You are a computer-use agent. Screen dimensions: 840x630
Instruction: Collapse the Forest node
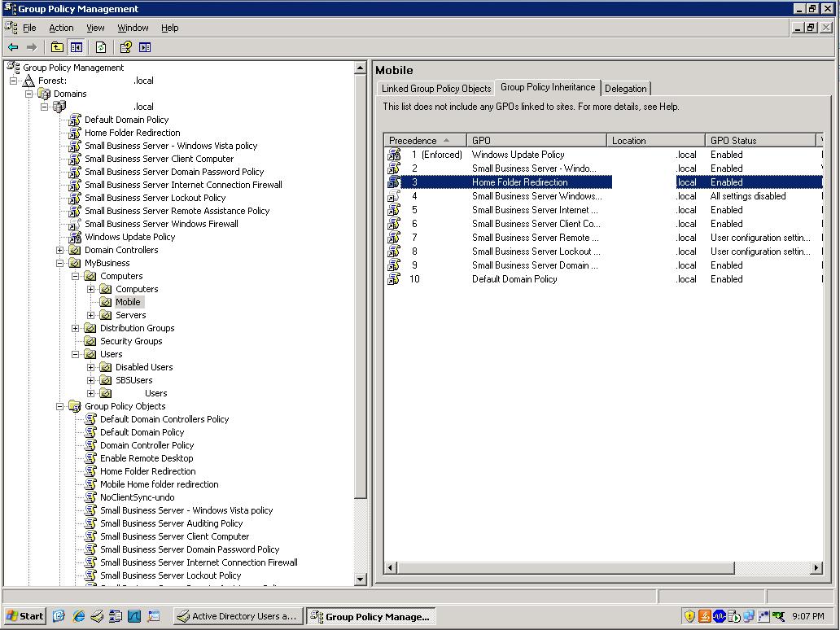pyautogui.click(x=13, y=81)
